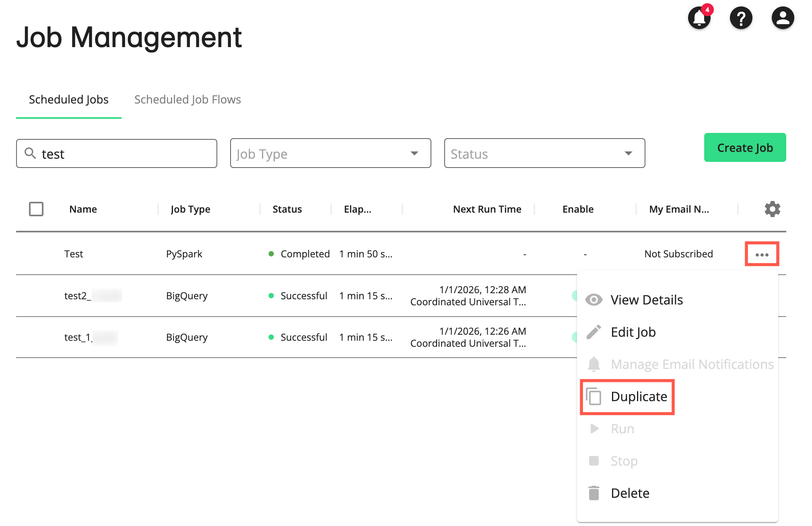Select Delete from the context menu
Viewport: 812px width, 526px height.
(630, 493)
